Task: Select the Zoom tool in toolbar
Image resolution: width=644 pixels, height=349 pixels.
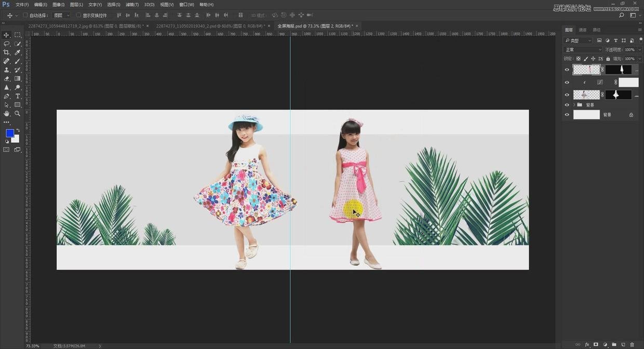Action: pos(18,113)
